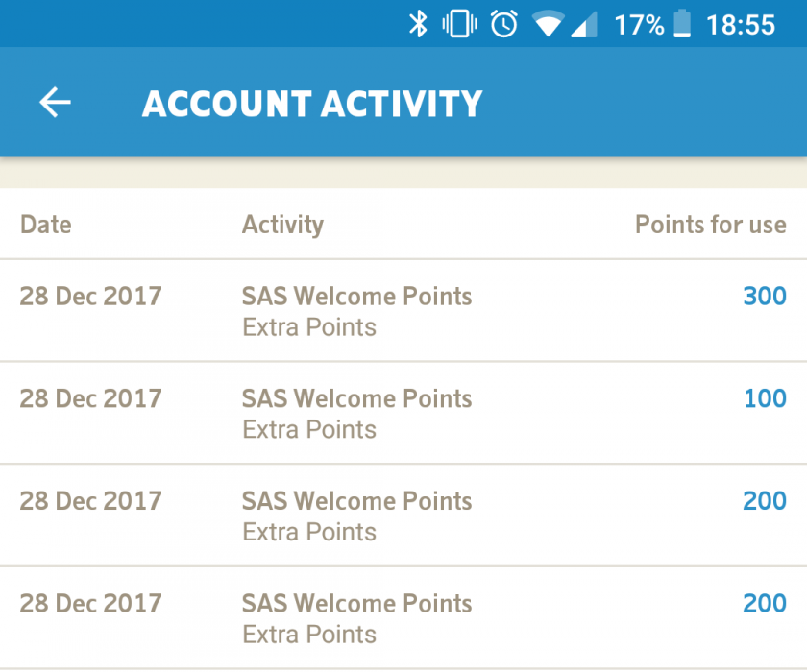Tap the 18:55 clock in status bar
Screen dimensions: 807x672
click(x=740, y=24)
